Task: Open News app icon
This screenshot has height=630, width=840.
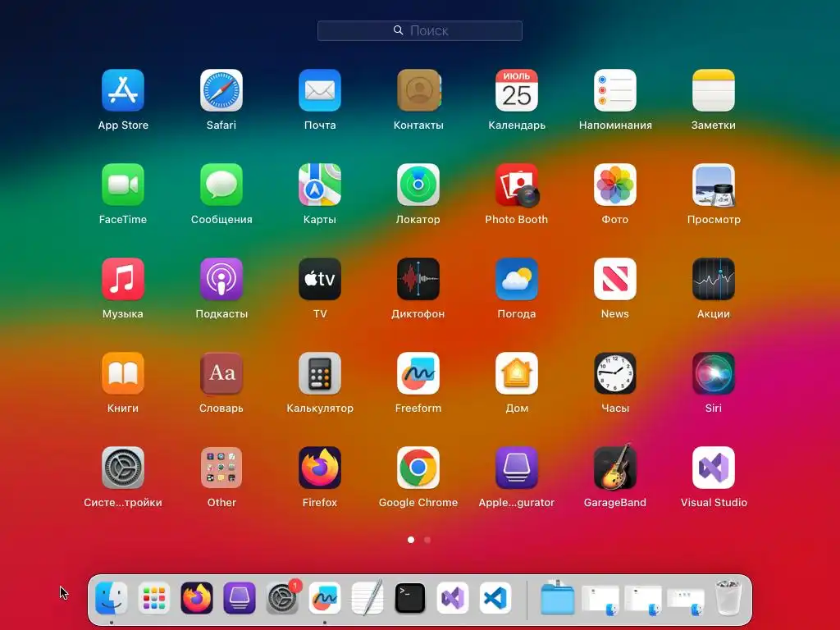Action: click(x=615, y=279)
